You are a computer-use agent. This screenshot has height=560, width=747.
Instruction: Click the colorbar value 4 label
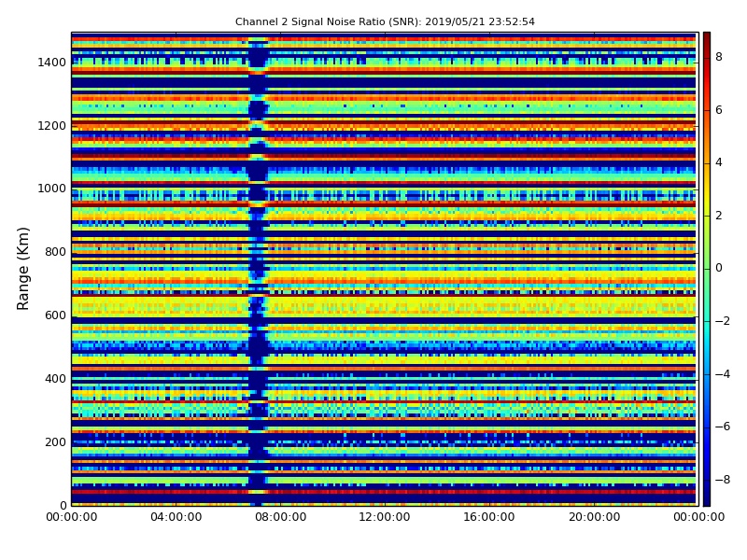click(719, 162)
